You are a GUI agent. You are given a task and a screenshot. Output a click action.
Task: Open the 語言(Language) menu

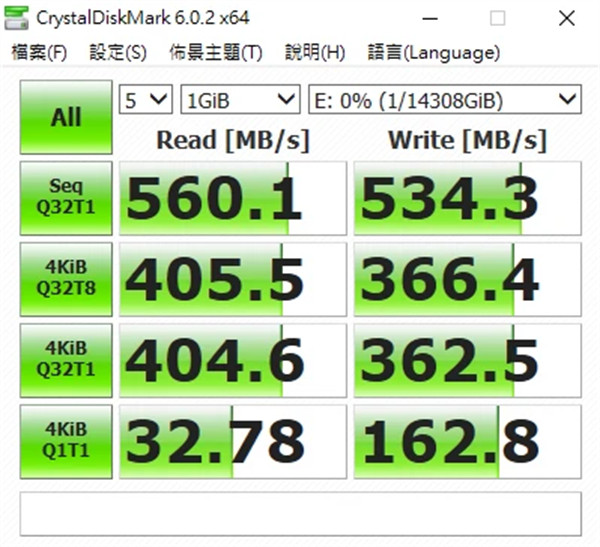click(434, 52)
